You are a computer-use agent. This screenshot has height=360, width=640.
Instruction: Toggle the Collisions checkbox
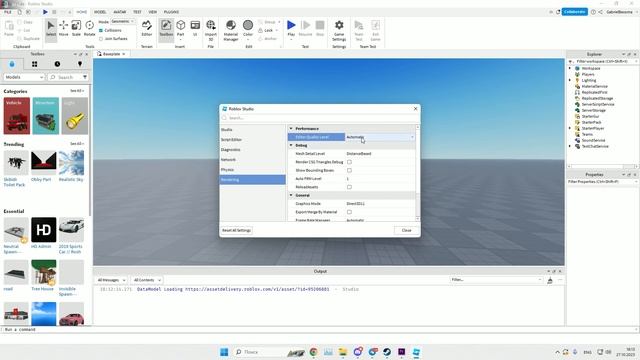point(101,30)
